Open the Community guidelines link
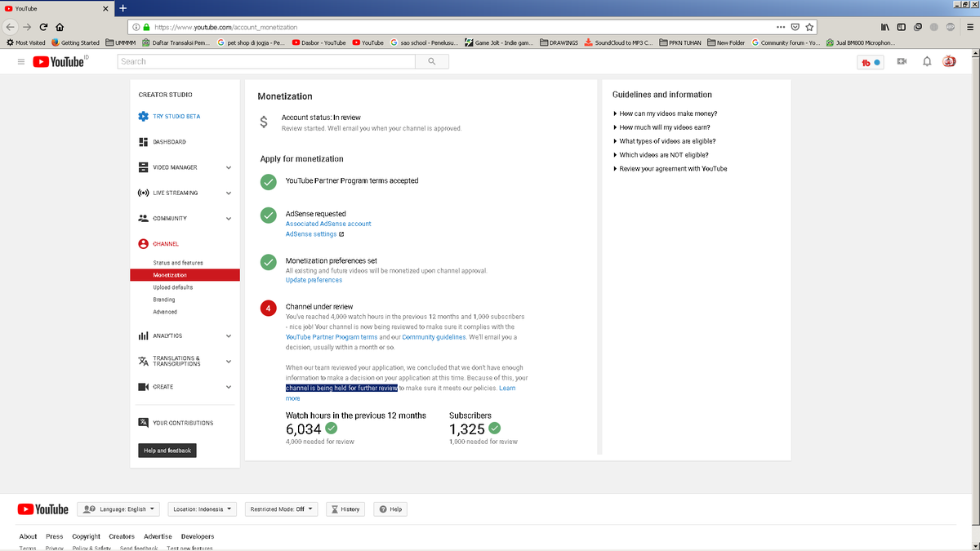 click(434, 337)
